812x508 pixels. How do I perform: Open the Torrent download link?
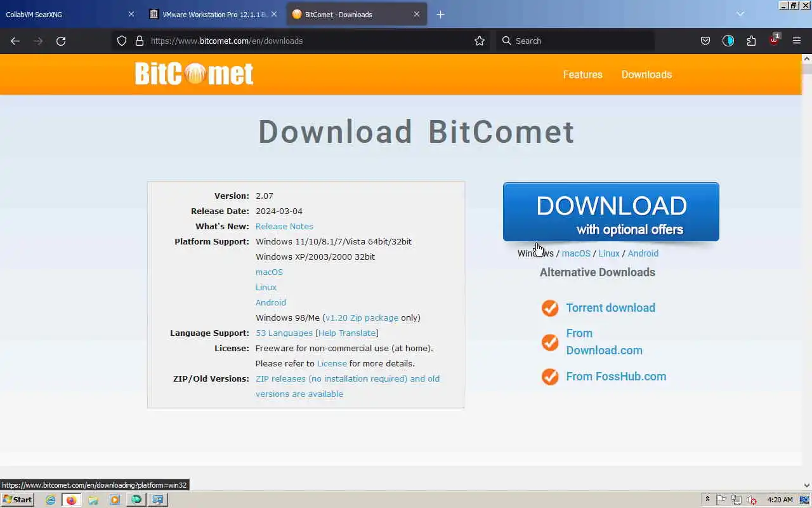tap(610, 308)
